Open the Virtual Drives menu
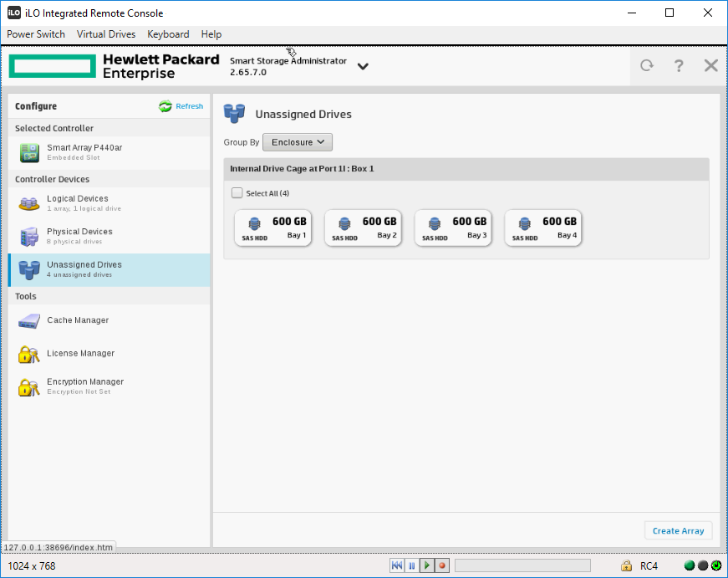This screenshot has width=728, height=578. click(106, 34)
